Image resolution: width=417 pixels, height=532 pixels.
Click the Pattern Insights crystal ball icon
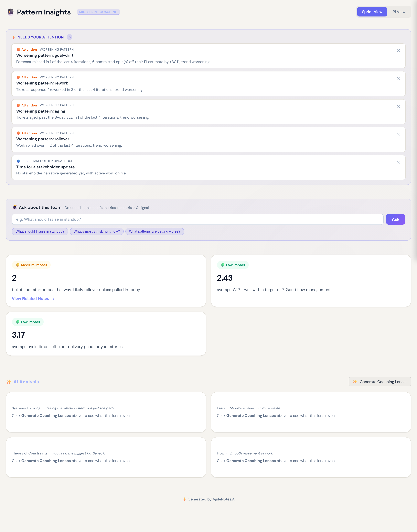[11, 12]
